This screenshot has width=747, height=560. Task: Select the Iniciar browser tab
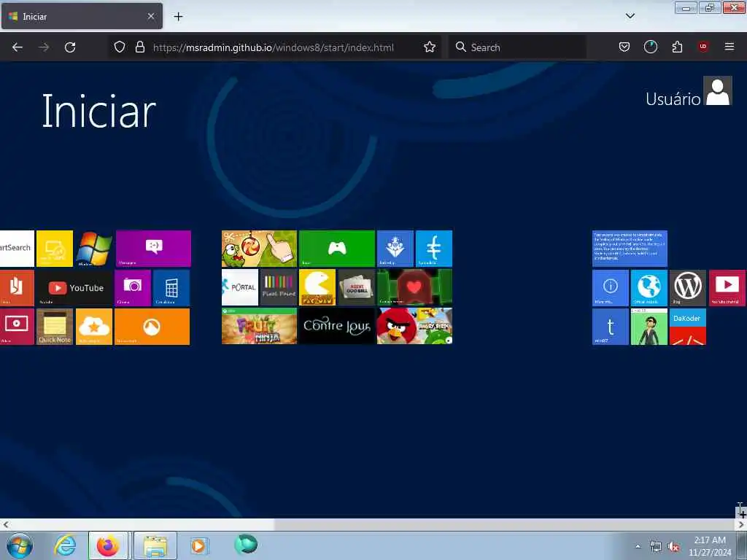[82, 16]
